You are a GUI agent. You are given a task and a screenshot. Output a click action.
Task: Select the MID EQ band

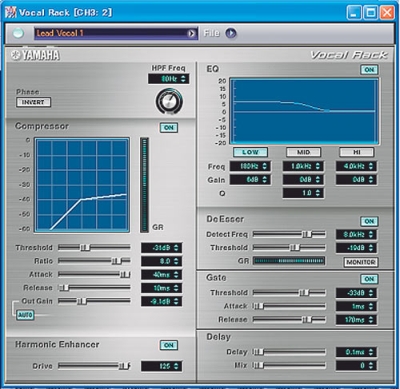(303, 152)
